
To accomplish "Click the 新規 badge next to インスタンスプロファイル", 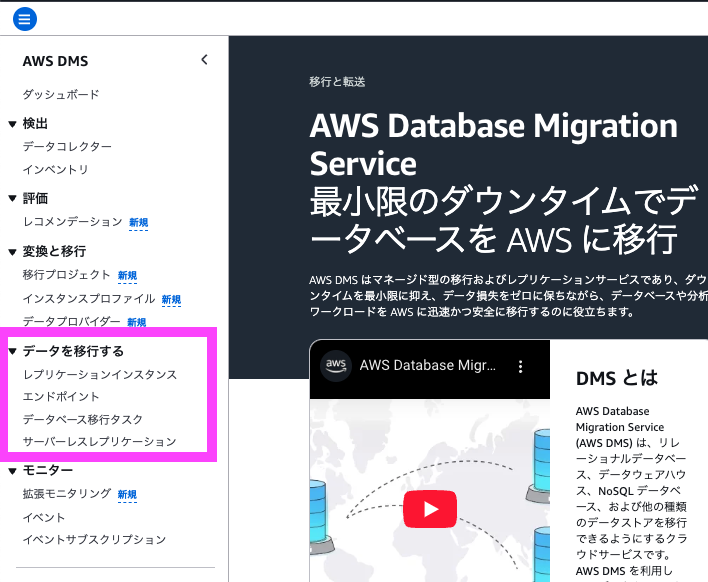I will point(172,299).
